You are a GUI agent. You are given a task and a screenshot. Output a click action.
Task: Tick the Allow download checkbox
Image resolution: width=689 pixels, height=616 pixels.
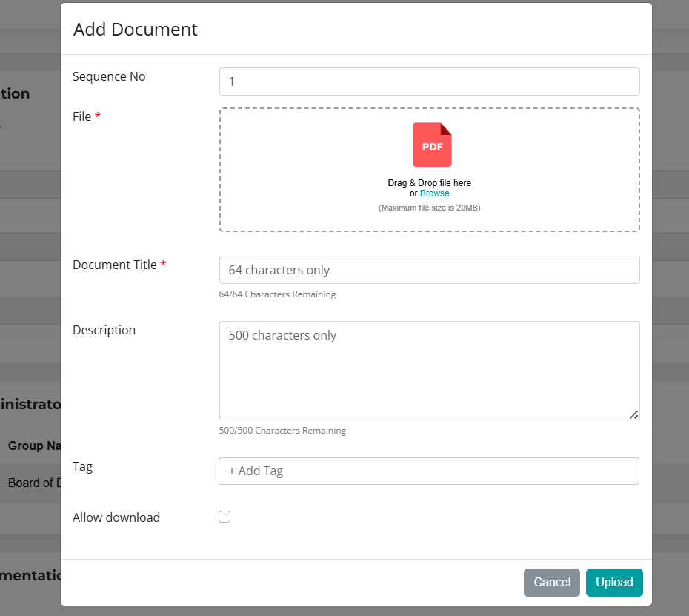224,517
